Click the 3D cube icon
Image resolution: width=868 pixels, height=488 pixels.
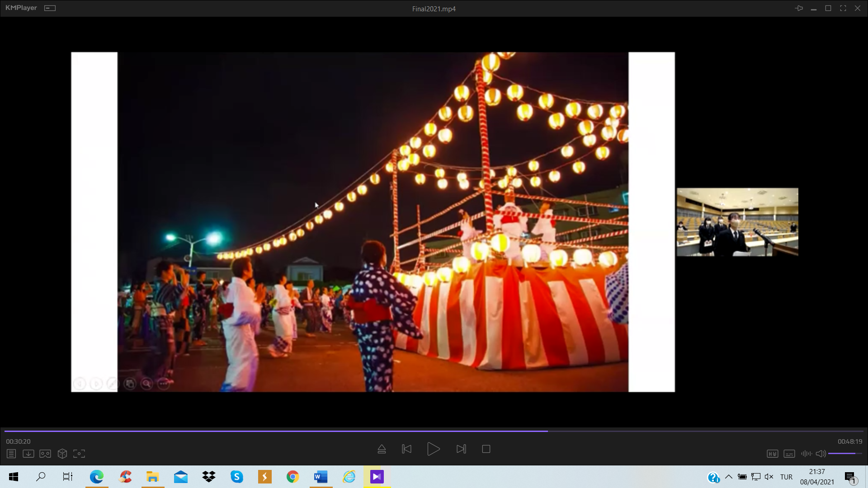(x=62, y=454)
